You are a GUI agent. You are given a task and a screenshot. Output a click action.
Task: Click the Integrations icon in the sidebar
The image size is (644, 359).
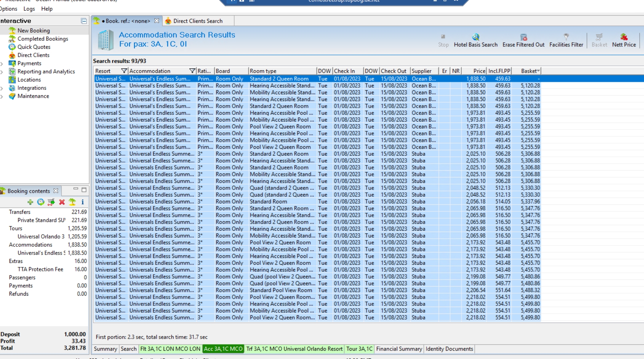coord(12,88)
